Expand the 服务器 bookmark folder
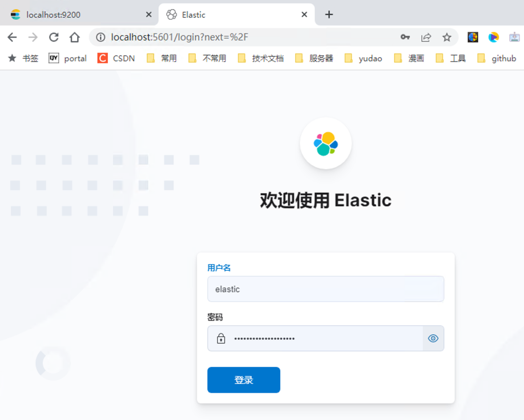 (x=314, y=58)
